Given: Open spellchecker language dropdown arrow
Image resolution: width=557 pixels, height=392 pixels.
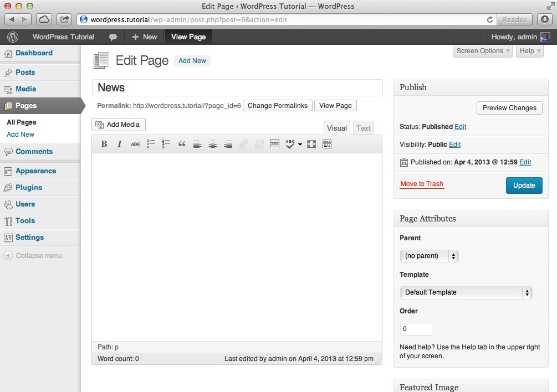Looking at the screenshot, I should [x=300, y=144].
